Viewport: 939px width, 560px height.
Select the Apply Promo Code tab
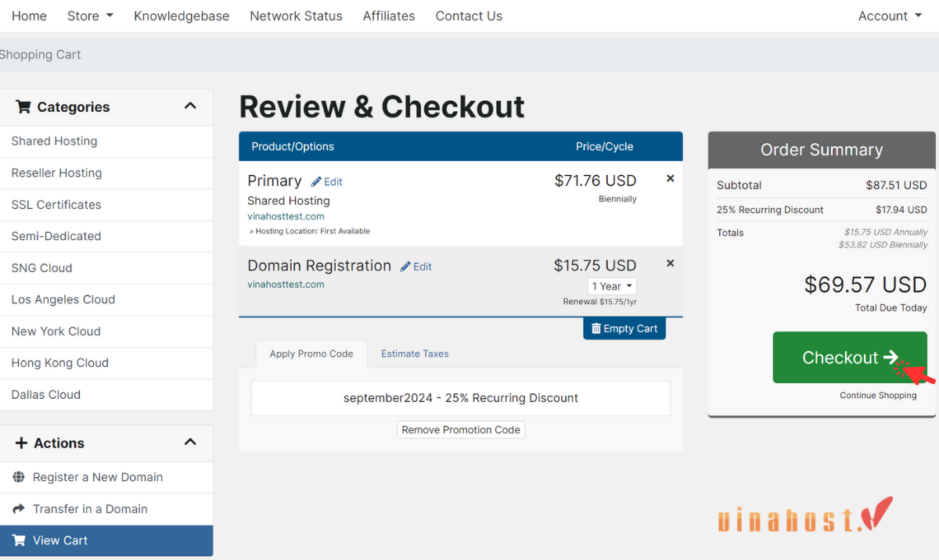pyautogui.click(x=311, y=354)
